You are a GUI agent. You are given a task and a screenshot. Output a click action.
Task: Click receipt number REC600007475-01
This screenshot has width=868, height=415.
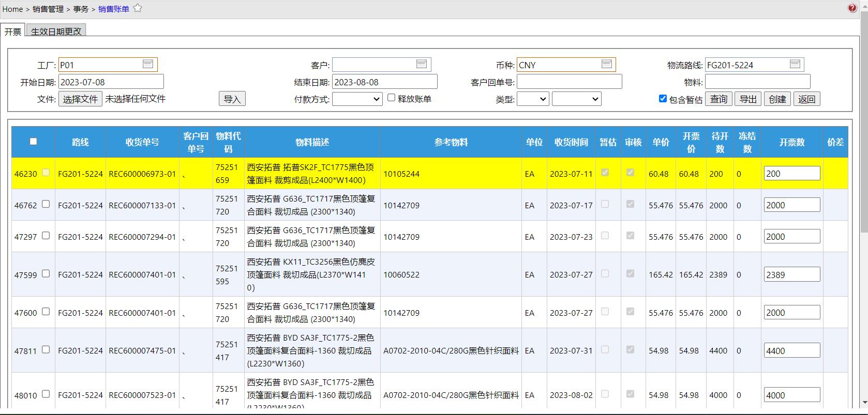click(x=142, y=350)
